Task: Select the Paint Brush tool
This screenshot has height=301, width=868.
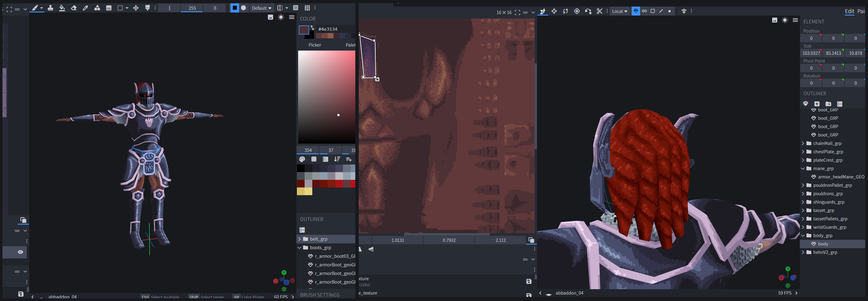Action: click(35, 8)
